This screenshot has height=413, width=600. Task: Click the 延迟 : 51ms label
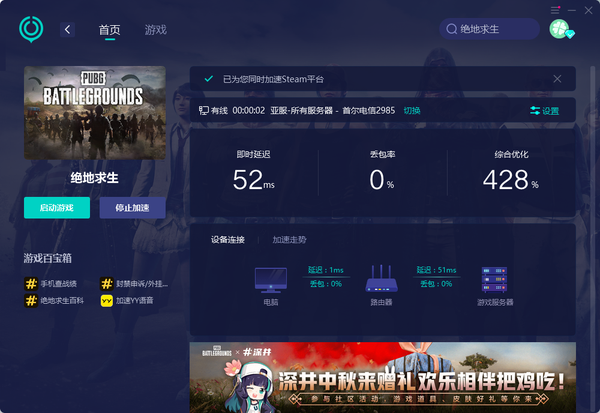pyautogui.click(x=436, y=270)
